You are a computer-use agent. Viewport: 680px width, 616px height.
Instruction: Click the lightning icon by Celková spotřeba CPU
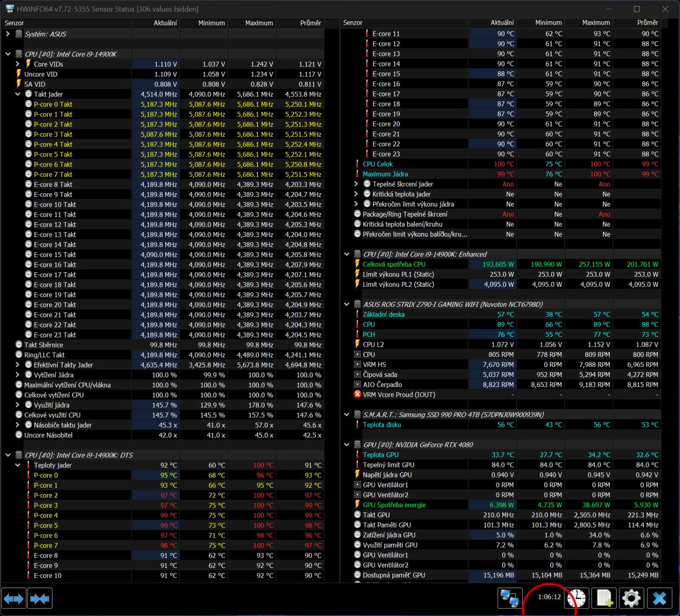[x=357, y=264]
